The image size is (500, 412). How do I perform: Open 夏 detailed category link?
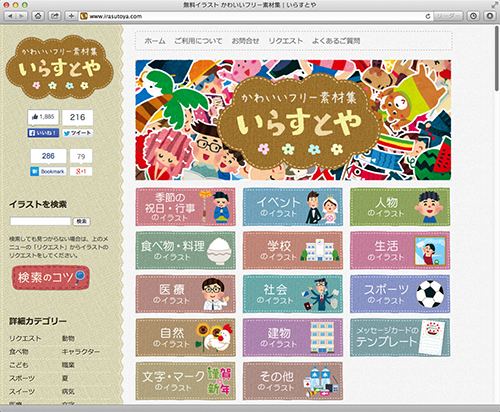tap(65, 378)
